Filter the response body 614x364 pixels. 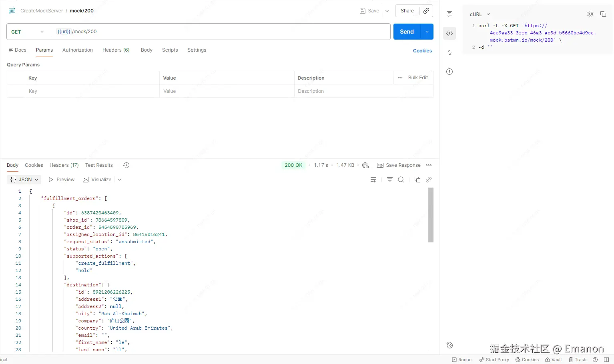coord(389,180)
